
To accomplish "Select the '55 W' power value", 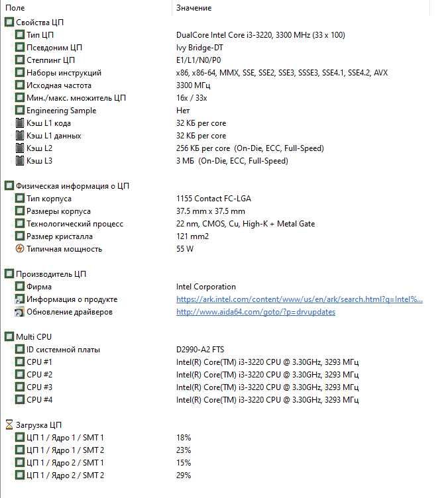I will coord(185,249).
